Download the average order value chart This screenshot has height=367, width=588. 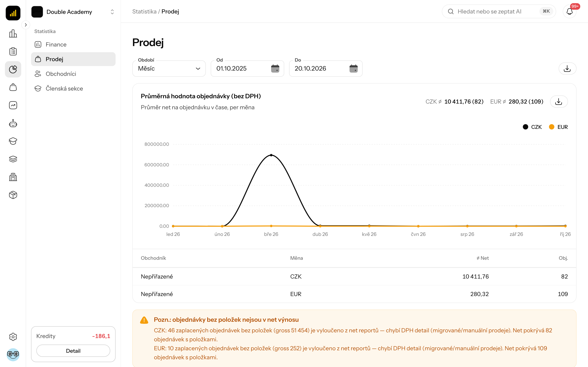[x=559, y=102]
